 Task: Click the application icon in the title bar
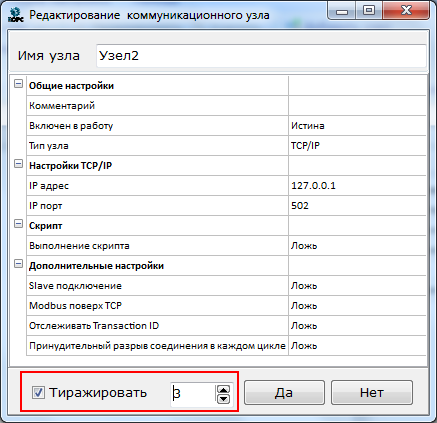click(x=16, y=15)
